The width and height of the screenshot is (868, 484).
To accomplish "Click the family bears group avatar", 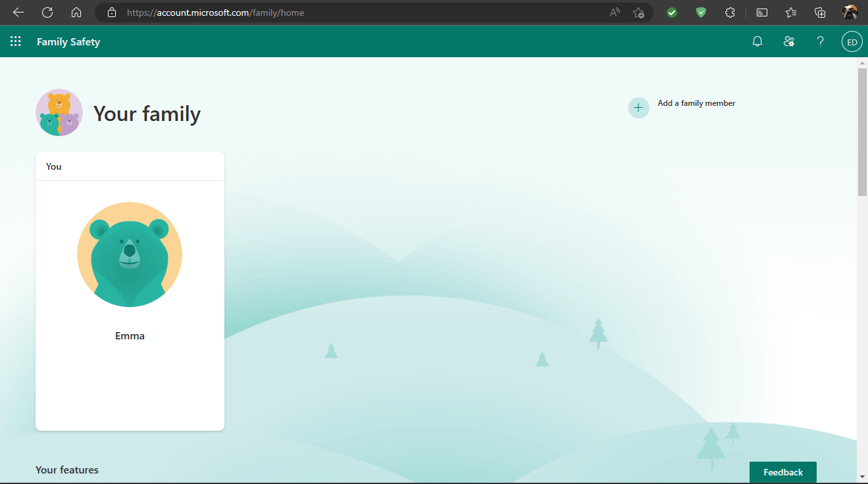I will click(x=59, y=112).
